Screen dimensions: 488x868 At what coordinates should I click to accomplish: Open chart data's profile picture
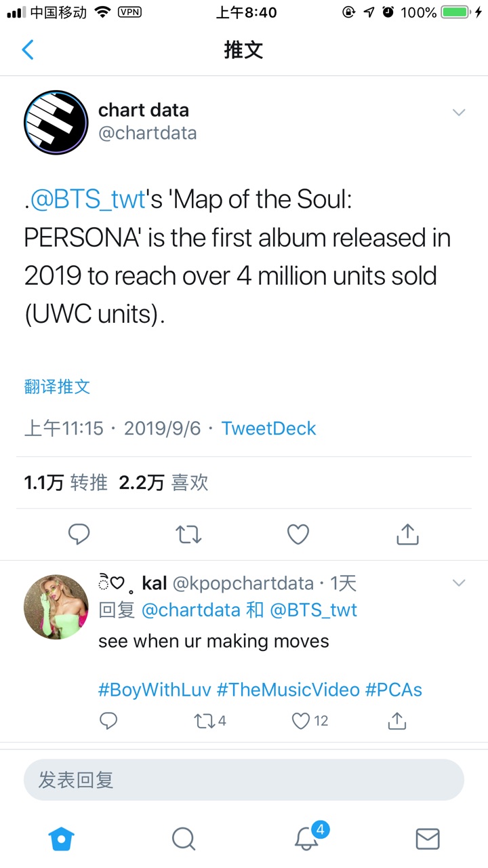[56, 123]
